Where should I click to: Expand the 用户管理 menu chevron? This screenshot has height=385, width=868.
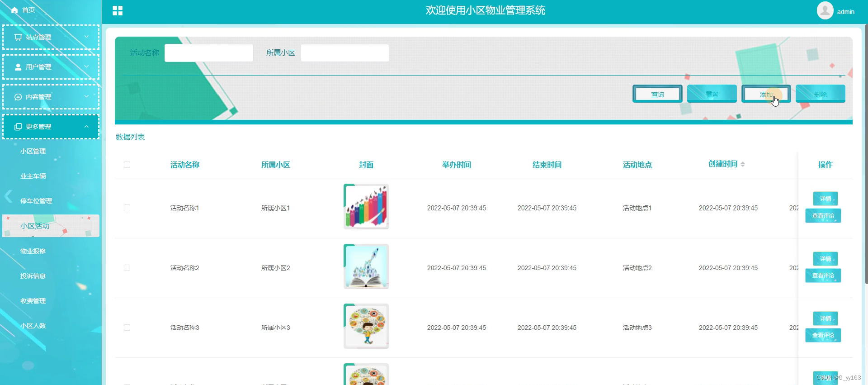(86, 67)
